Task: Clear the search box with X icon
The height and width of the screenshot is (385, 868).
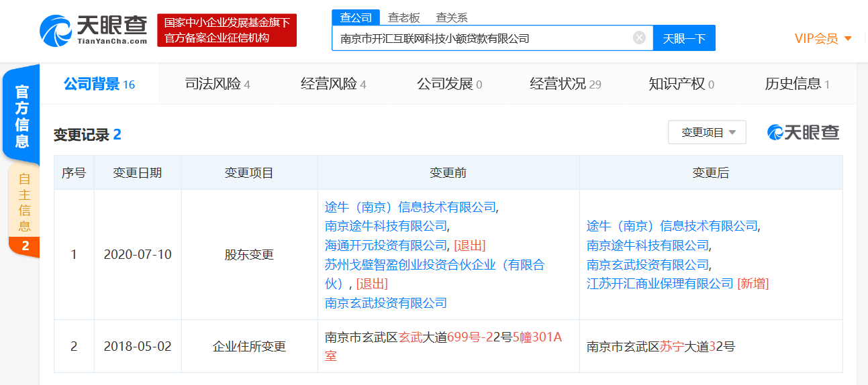Action: click(639, 38)
